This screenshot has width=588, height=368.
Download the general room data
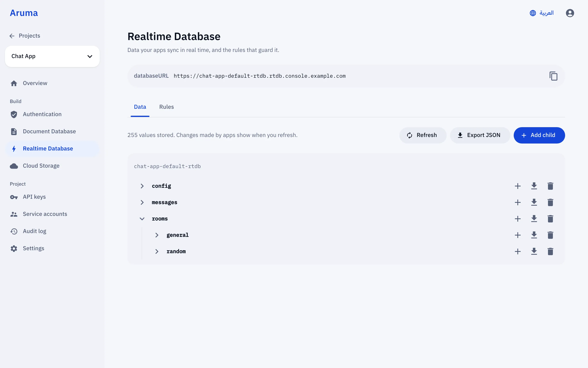[534, 235]
